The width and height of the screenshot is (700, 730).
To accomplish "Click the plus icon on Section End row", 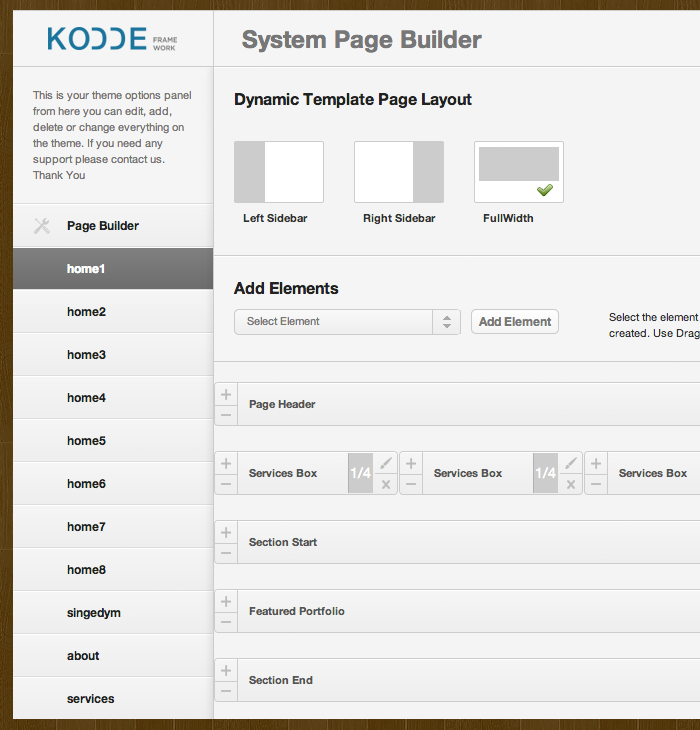I will click(x=226, y=670).
